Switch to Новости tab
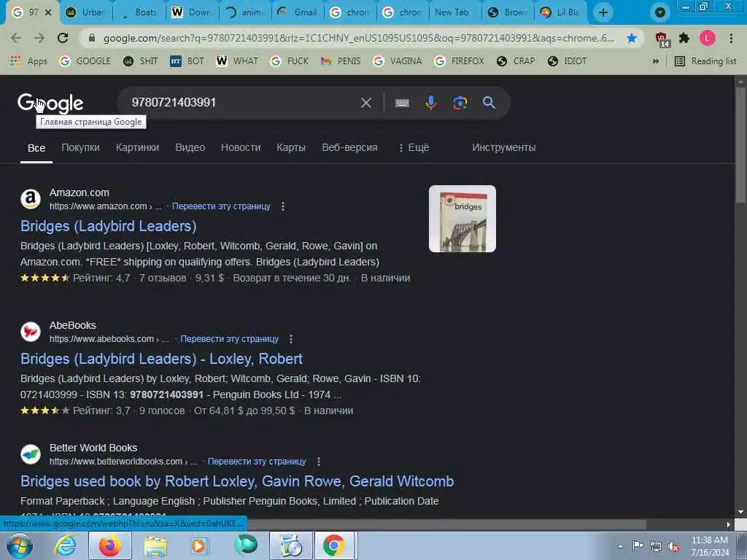747x560 pixels. tap(241, 147)
